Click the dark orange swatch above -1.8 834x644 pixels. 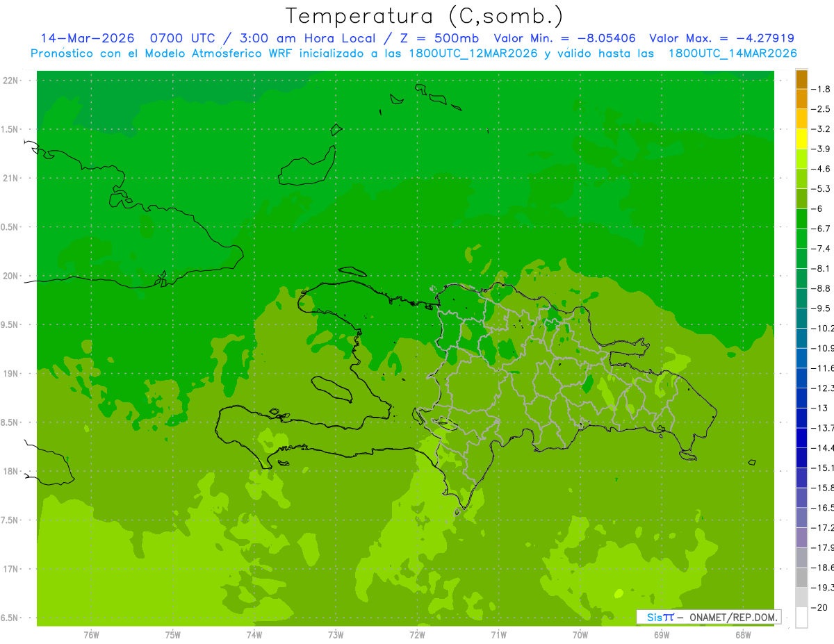[801, 79]
